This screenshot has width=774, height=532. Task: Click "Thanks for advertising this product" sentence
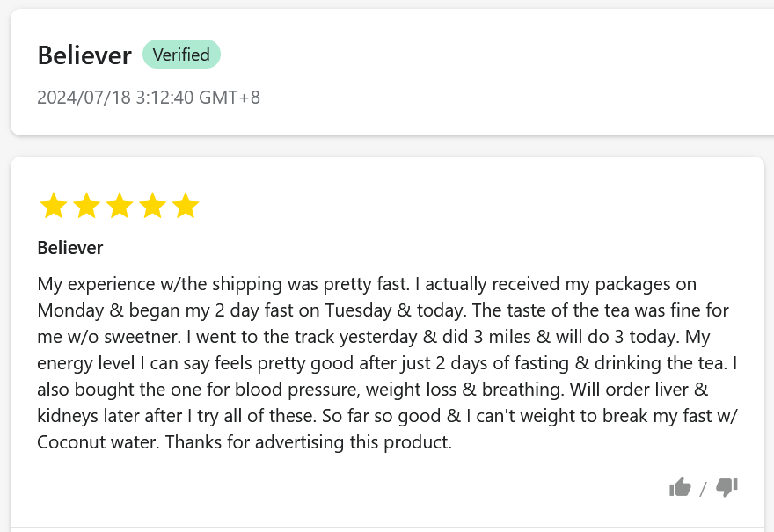click(x=308, y=442)
